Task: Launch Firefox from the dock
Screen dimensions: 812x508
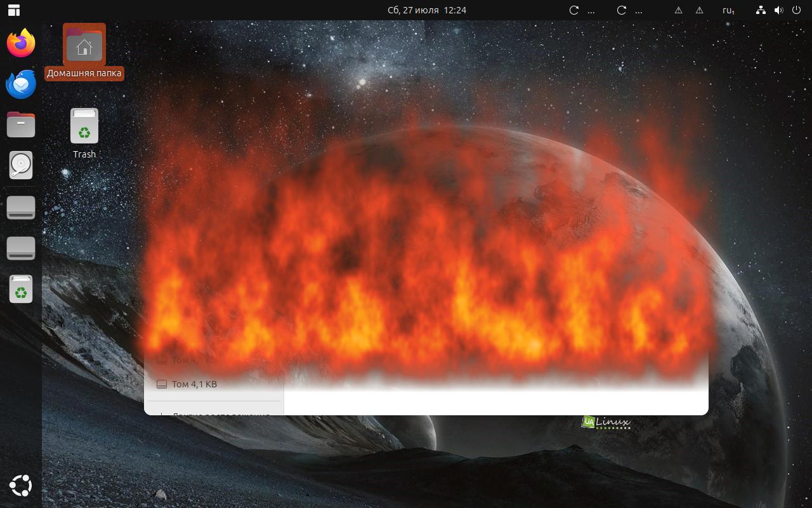Action: coord(21,43)
